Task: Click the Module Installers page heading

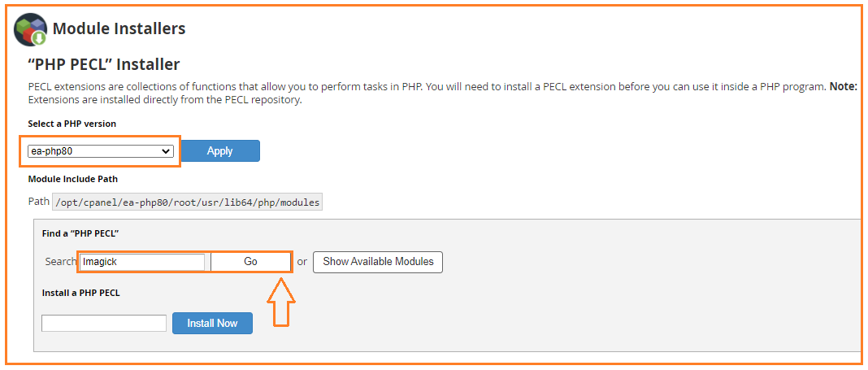Action: click(119, 28)
